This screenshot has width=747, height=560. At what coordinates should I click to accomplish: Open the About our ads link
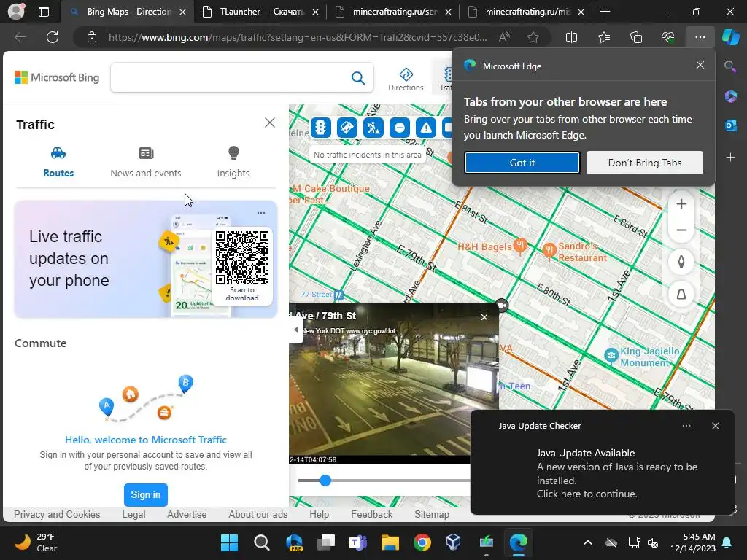258,514
